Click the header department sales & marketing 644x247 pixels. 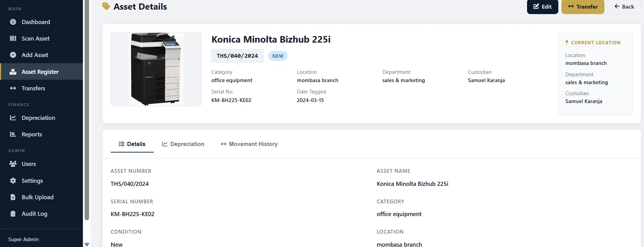click(404, 80)
